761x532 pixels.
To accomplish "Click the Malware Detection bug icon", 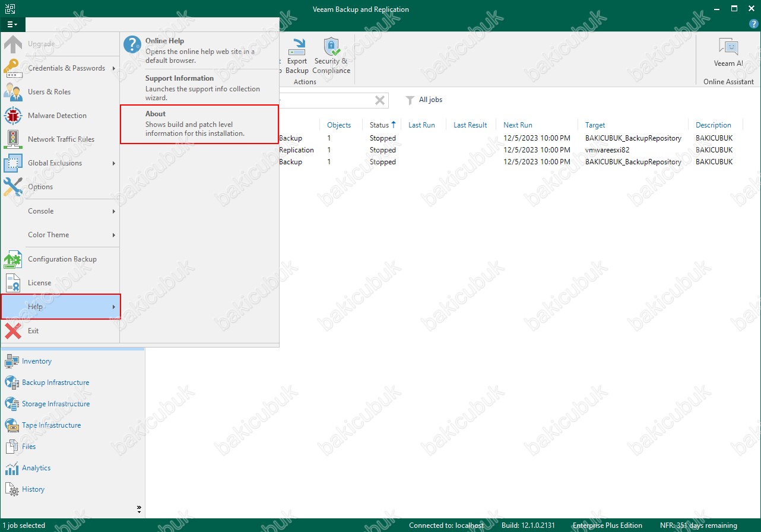I will [12, 116].
